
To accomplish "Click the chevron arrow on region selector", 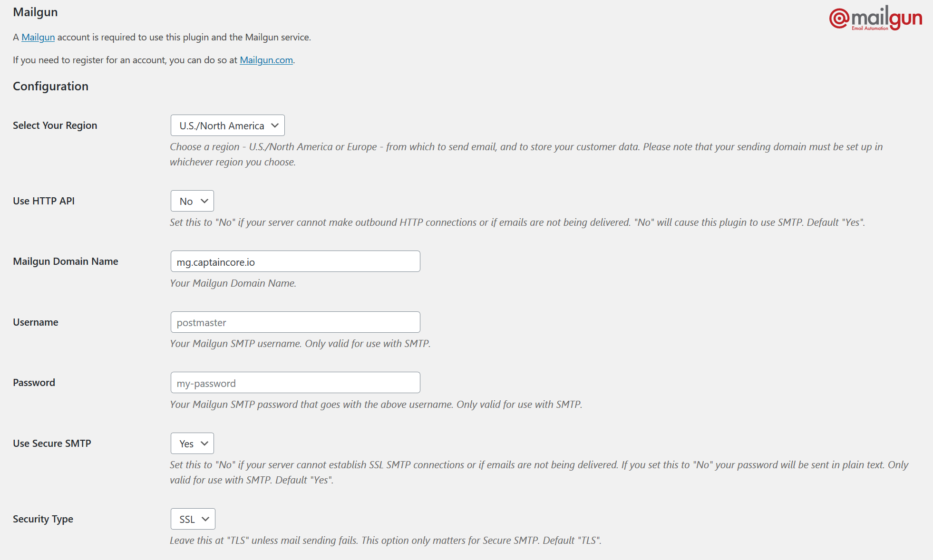I will point(275,126).
